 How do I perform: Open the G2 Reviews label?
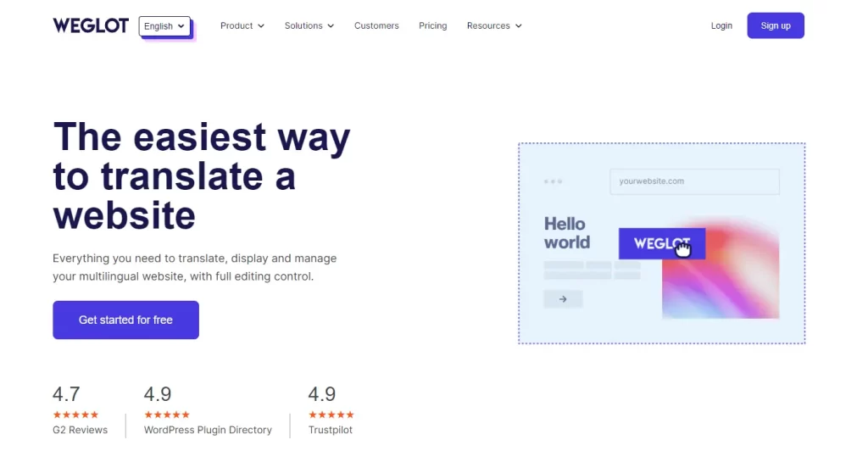pyautogui.click(x=81, y=430)
